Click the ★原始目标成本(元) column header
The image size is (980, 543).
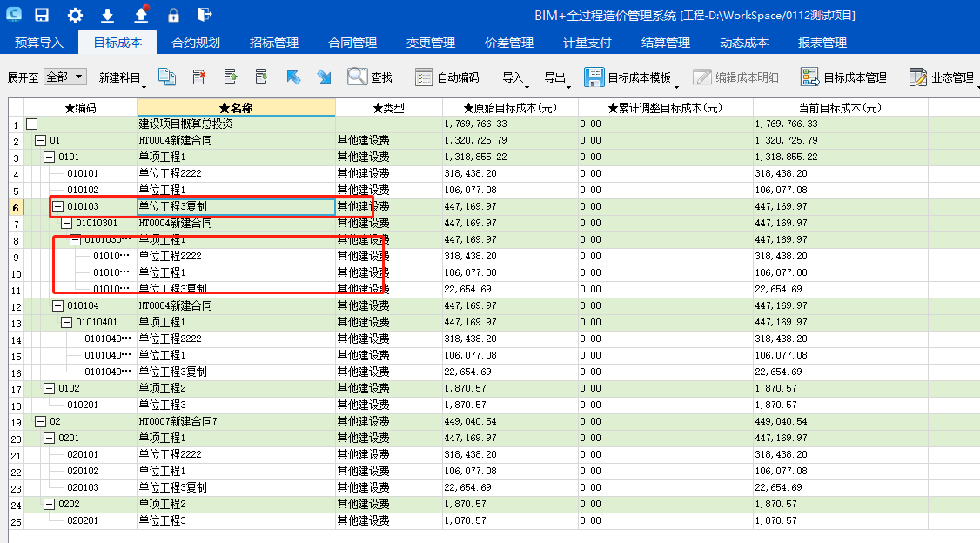point(510,108)
